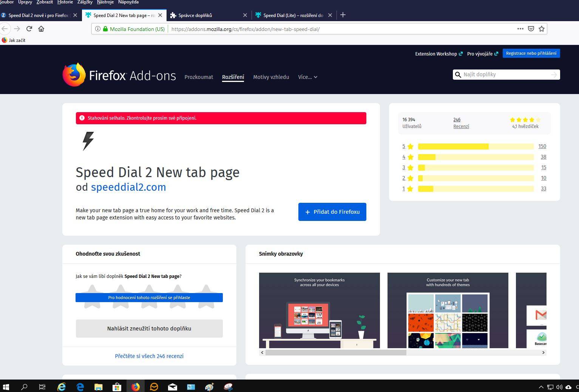The image size is (579, 392).
Task: Expand the Více... dropdown menu
Action: [x=307, y=77]
